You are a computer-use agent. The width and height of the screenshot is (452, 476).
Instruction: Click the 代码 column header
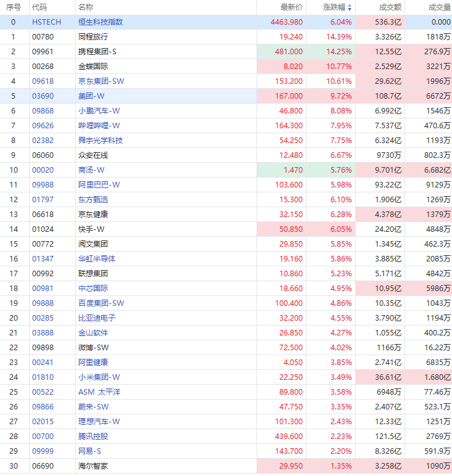click(39, 7)
